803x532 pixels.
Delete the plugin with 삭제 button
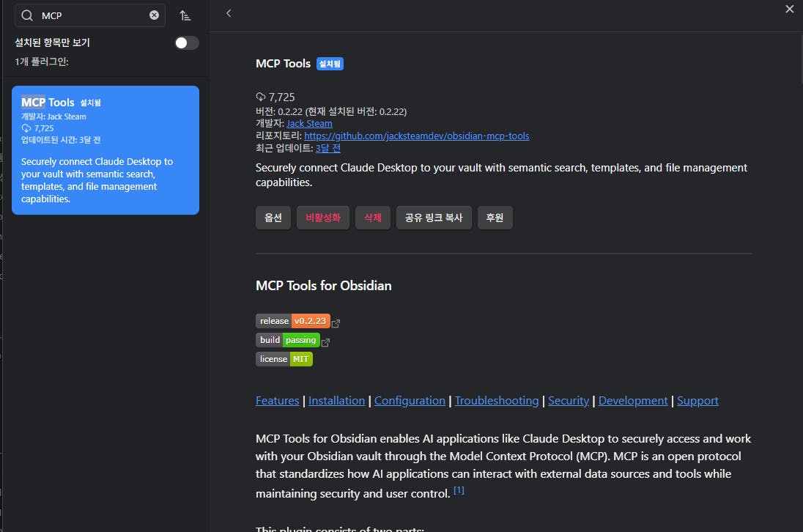tap(373, 218)
